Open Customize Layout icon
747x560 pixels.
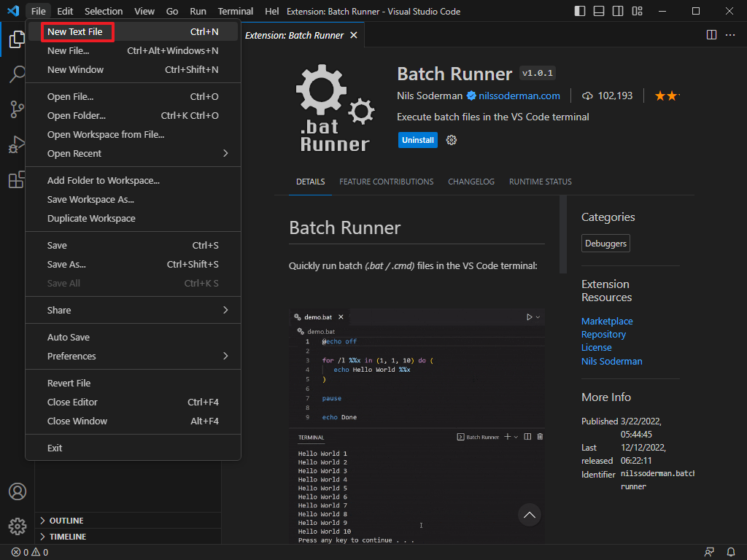tap(638, 11)
